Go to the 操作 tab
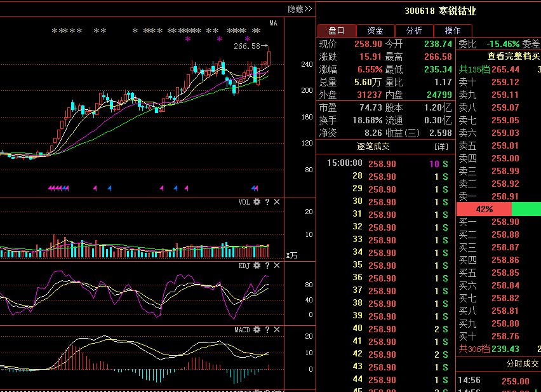 coord(453,30)
